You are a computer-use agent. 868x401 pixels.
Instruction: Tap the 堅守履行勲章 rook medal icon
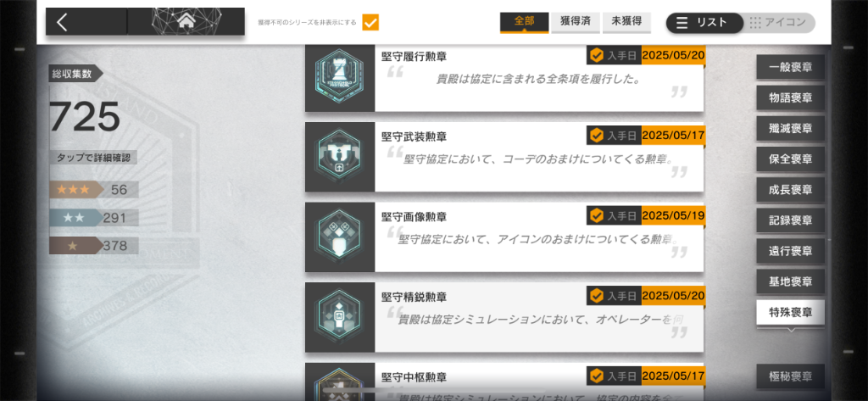coord(340,78)
